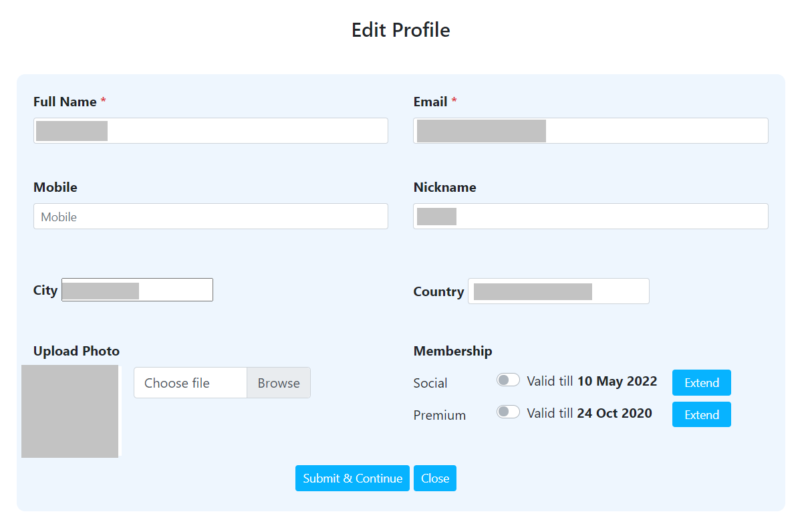Toggle the Social membership switch
804x532 pixels.
pyautogui.click(x=508, y=380)
